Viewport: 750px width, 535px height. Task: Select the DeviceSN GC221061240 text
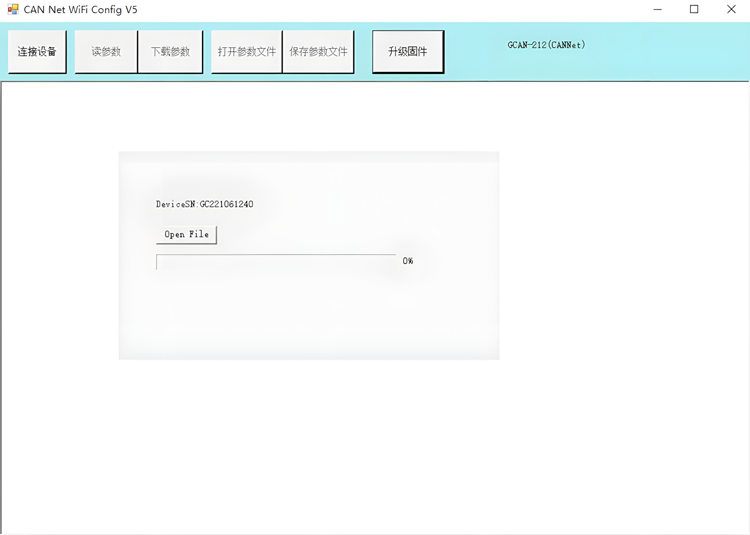(204, 204)
